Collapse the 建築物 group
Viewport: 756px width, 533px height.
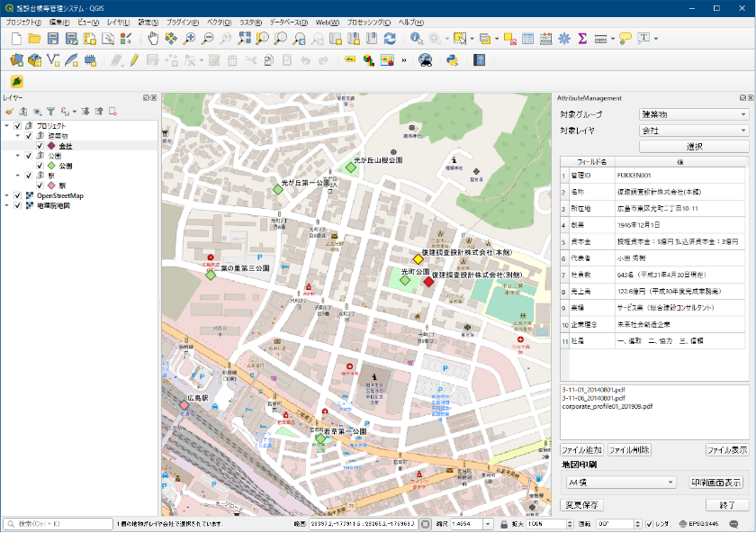click(18, 136)
